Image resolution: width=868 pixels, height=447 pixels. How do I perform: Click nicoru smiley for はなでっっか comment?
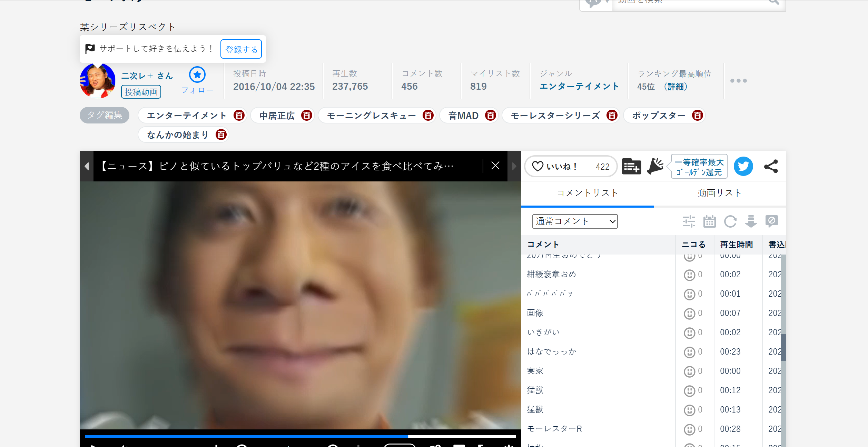[689, 352]
